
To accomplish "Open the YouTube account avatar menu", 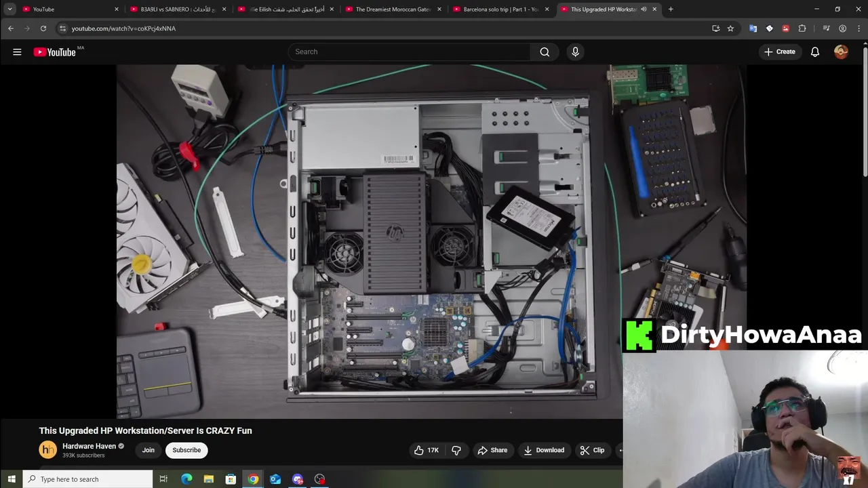I will click(841, 52).
